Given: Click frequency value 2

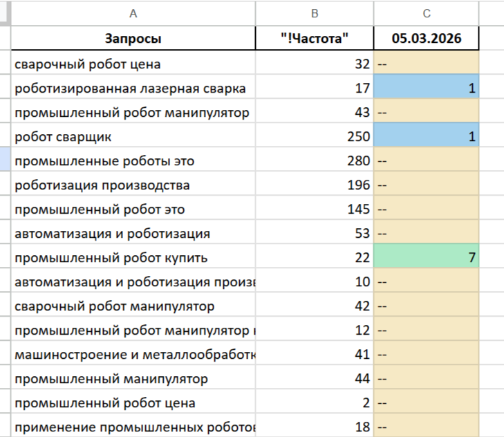Looking at the screenshot, I should coord(366,403).
